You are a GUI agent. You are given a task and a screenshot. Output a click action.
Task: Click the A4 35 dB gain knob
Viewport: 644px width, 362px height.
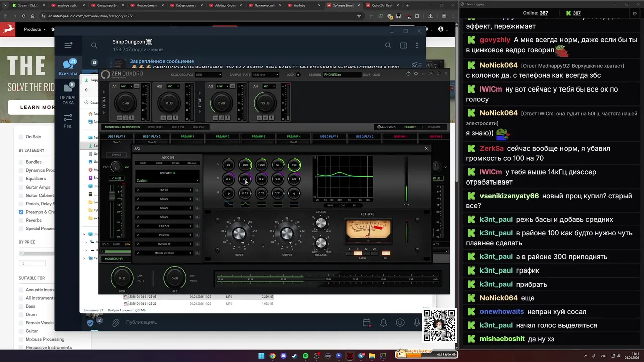click(x=265, y=103)
